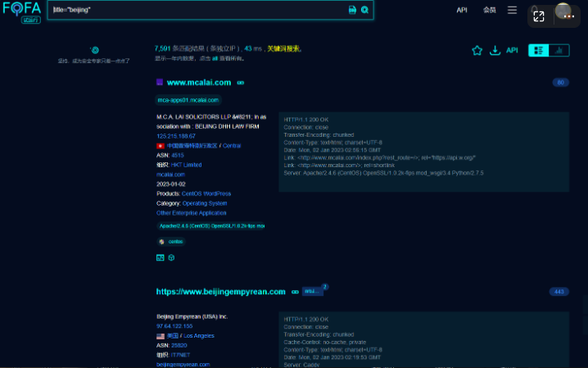This screenshot has height=368, width=588.
Task: Click the United States flag icon
Action: coord(161,336)
